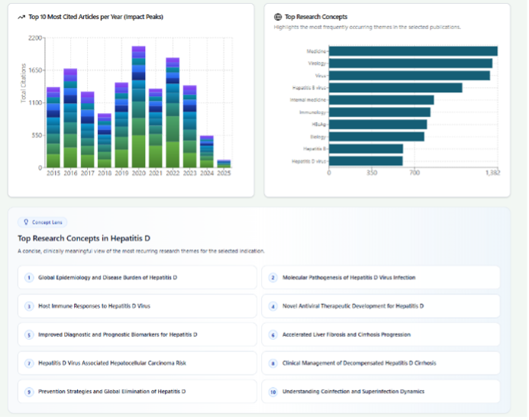
Task: Click the subtitle Highlights the most frequently occurring themes
Action: pyautogui.click(x=367, y=27)
